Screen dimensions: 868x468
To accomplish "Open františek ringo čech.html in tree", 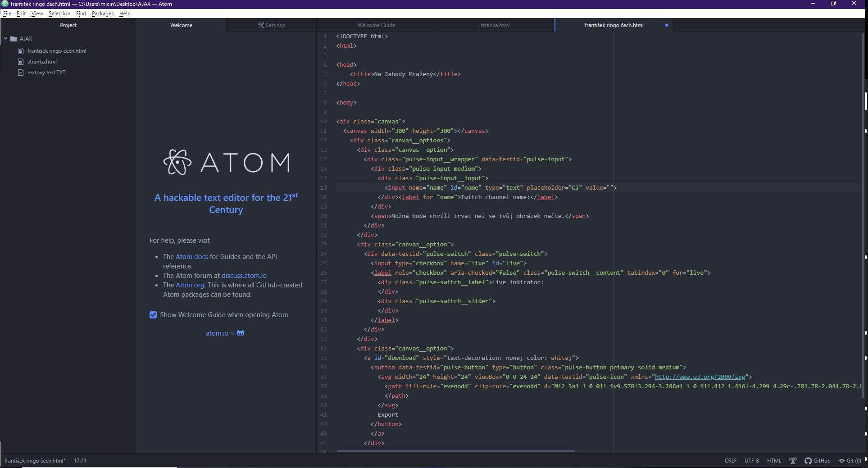I will pyautogui.click(x=57, y=51).
